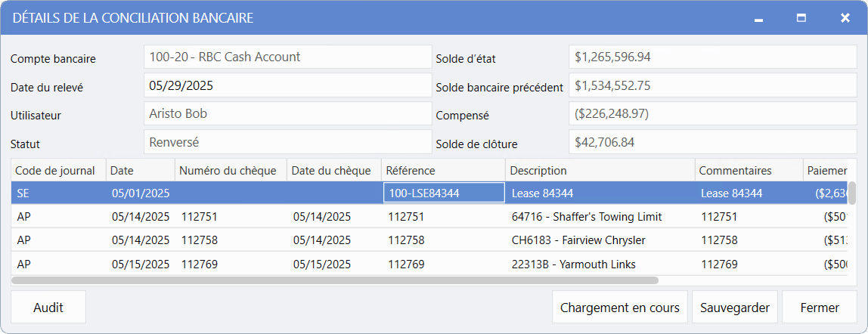Click the Audit button
Image resolution: width=868 pixels, height=334 pixels.
[48, 308]
